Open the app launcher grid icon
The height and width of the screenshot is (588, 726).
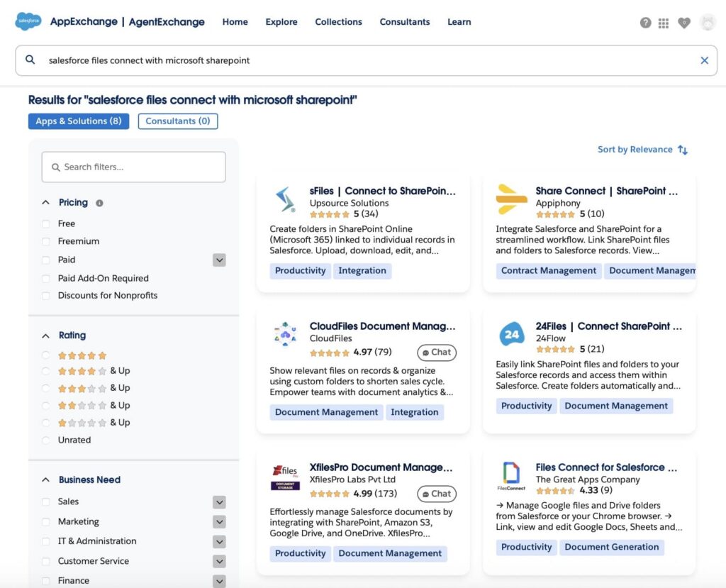664,23
